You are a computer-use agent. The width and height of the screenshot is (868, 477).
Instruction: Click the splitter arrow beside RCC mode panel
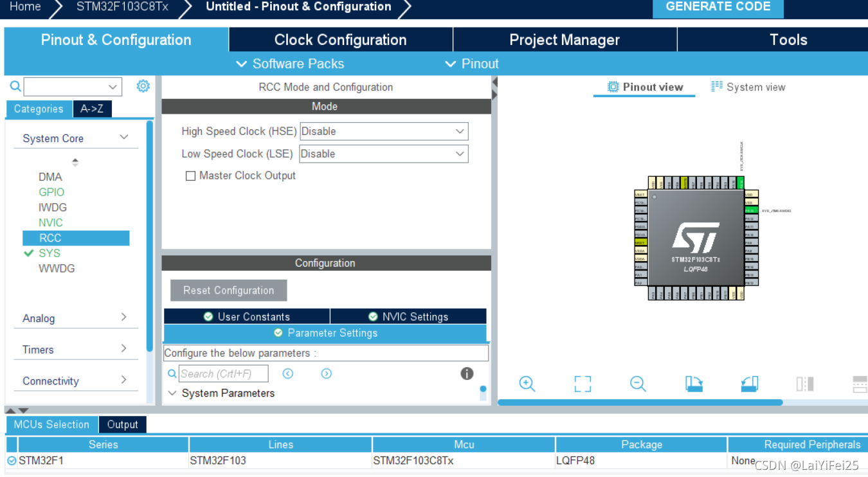click(x=494, y=88)
